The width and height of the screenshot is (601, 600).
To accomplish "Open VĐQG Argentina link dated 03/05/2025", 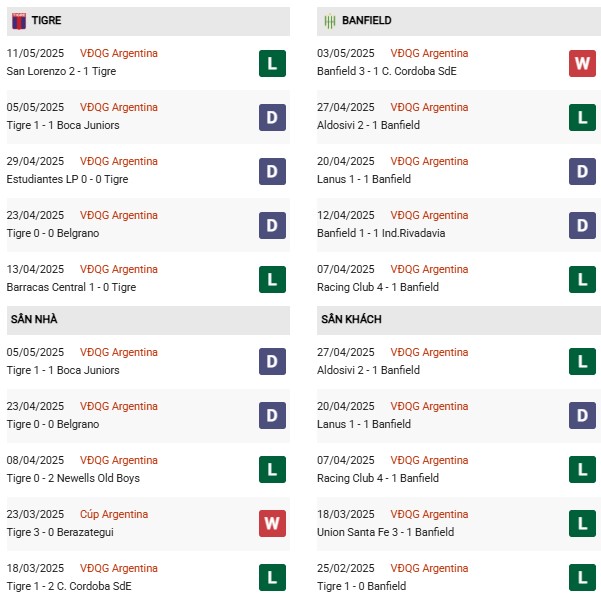I will pos(429,53).
